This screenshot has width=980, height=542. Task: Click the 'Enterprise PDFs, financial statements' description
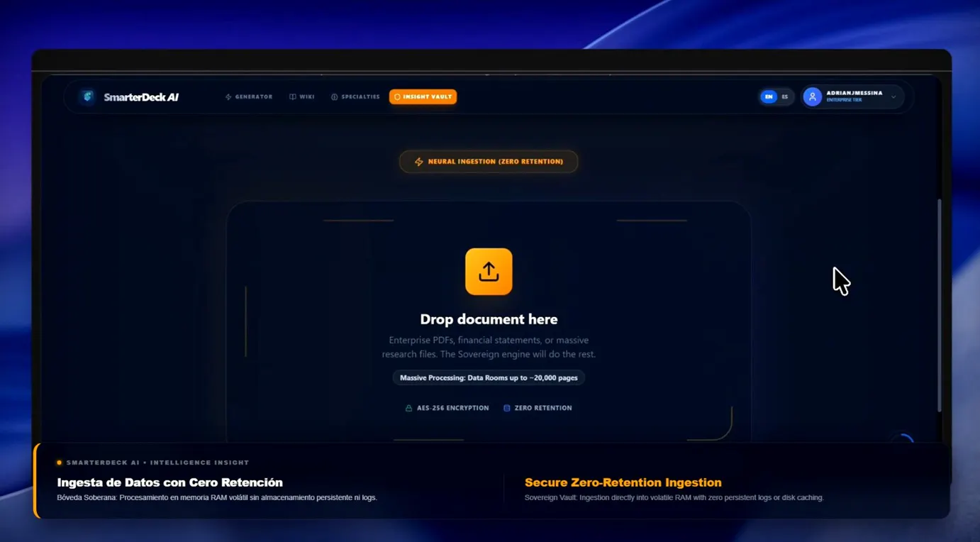[489, 347]
